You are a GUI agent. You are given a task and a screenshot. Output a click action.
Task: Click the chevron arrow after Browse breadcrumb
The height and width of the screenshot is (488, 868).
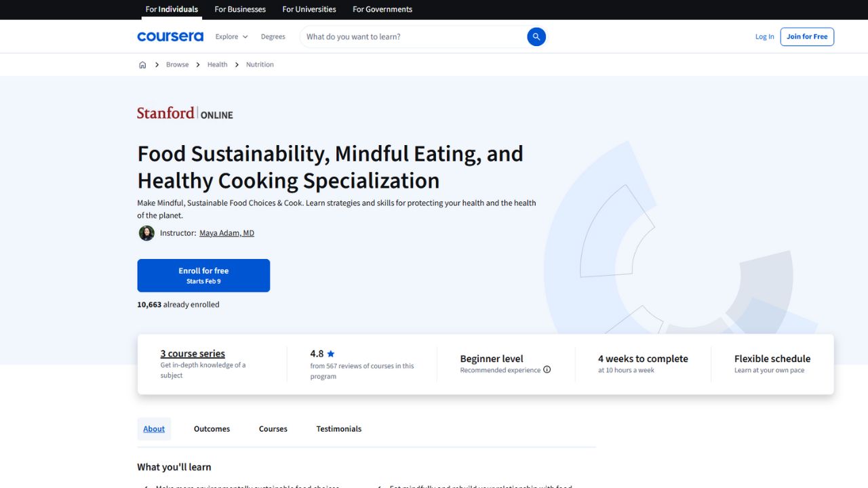pos(197,64)
